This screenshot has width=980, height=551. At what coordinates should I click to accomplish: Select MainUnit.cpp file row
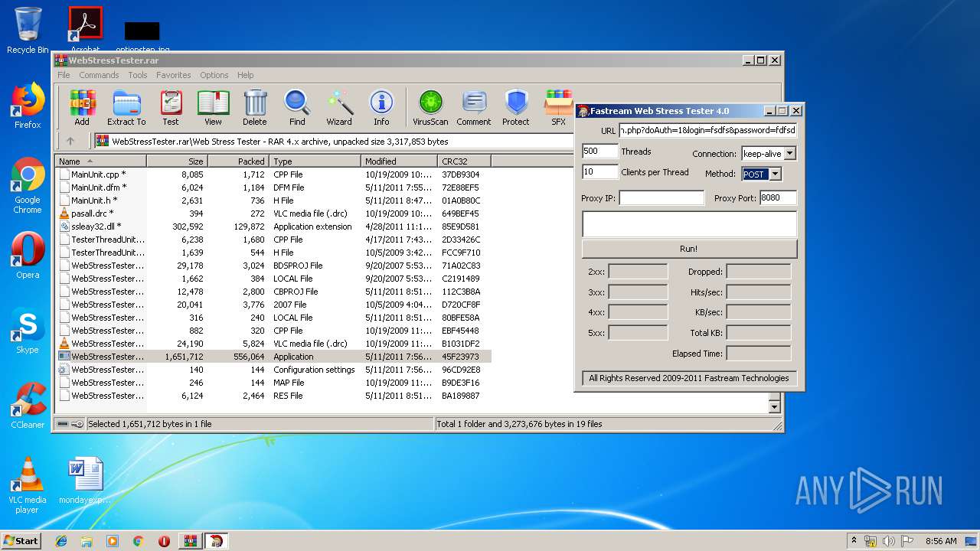pyautogui.click(x=273, y=174)
